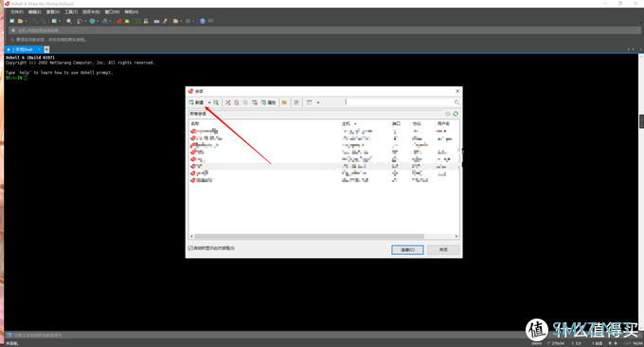Click the horizontal scrollbar in the session list
The image size is (644, 347).
[x=309, y=236]
